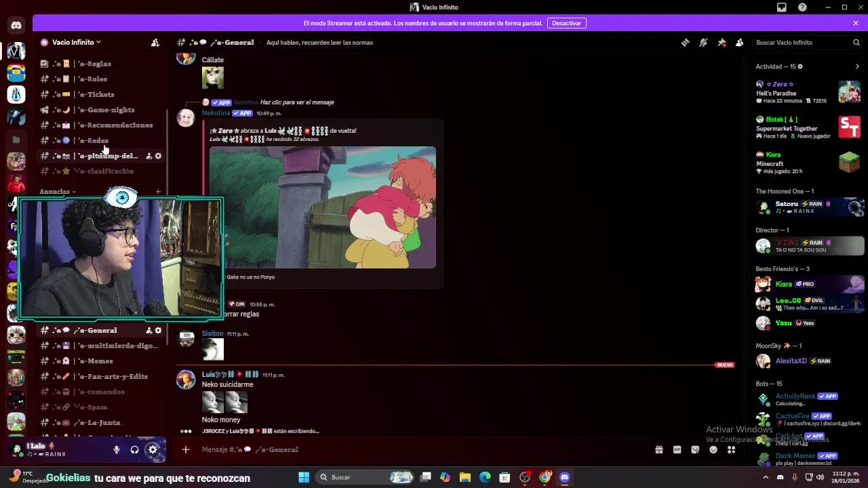
Task: Toggle channel notification bell in header
Action: coord(703,43)
